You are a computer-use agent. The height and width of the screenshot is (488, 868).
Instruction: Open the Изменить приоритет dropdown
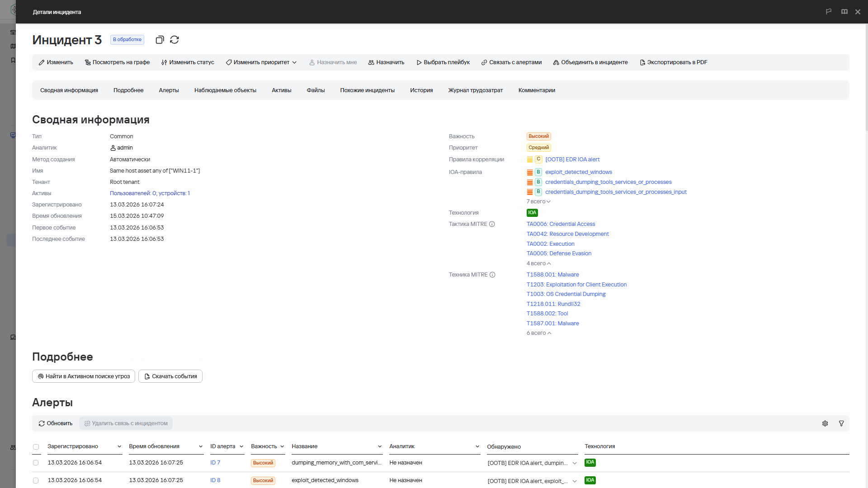[261, 62]
